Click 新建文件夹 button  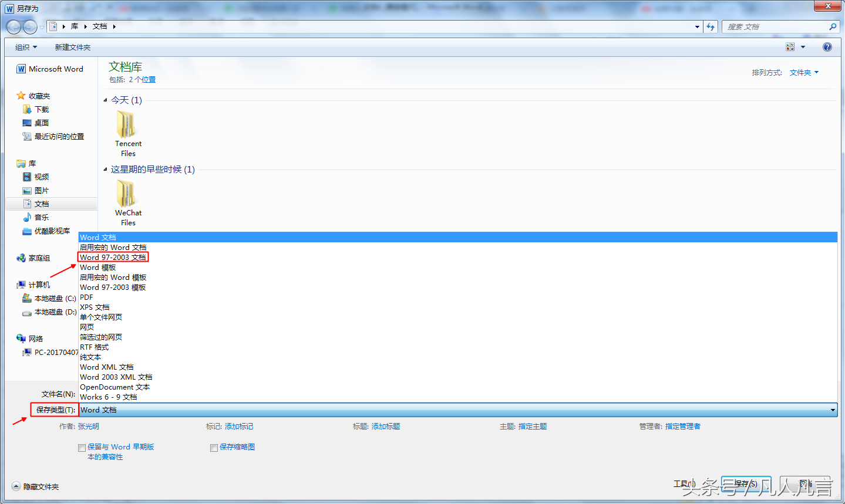coord(73,47)
